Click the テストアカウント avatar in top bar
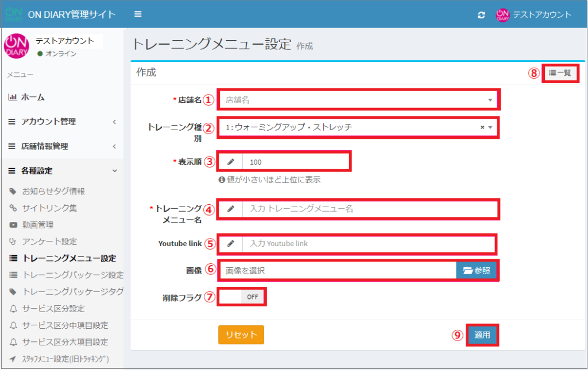The height and width of the screenshot is (370, 588). (x=502, y=15)
